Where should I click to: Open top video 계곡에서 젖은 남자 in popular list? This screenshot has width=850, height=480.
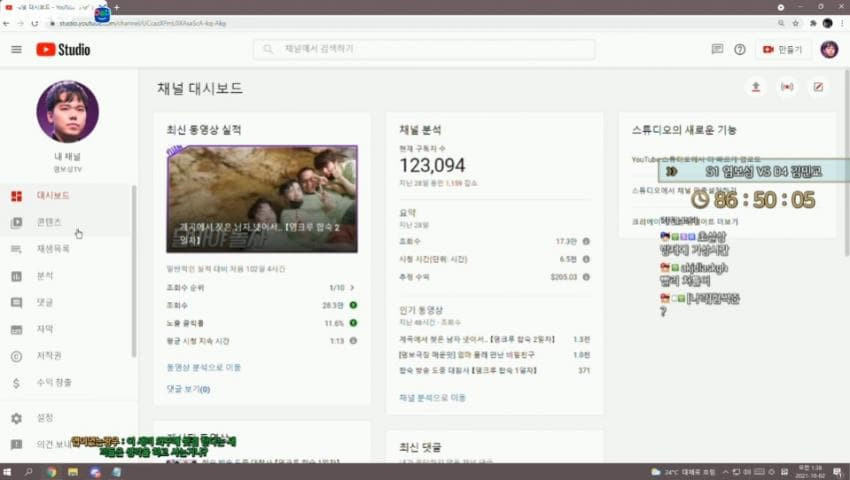pyautogui.click(x=476, y=340)
